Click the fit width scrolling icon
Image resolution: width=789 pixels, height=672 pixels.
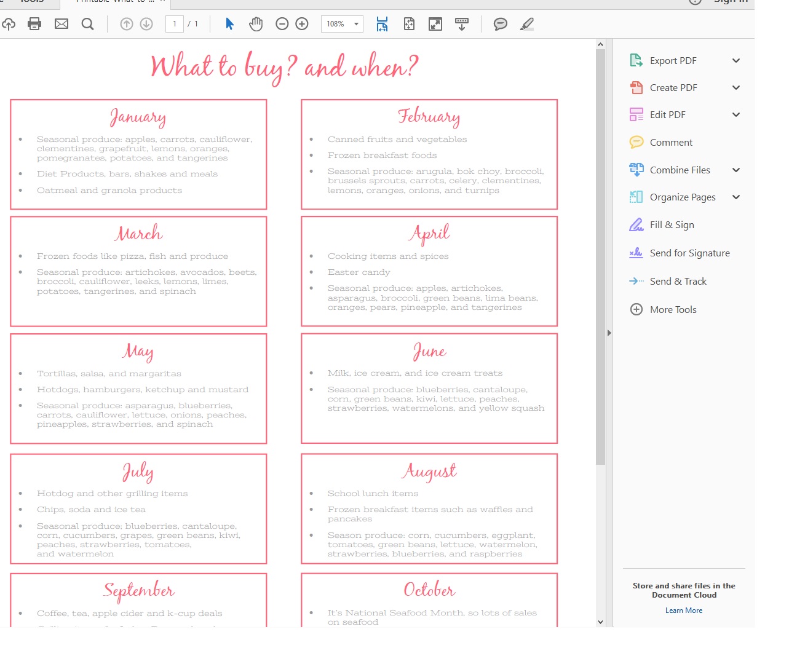(383, 24)
